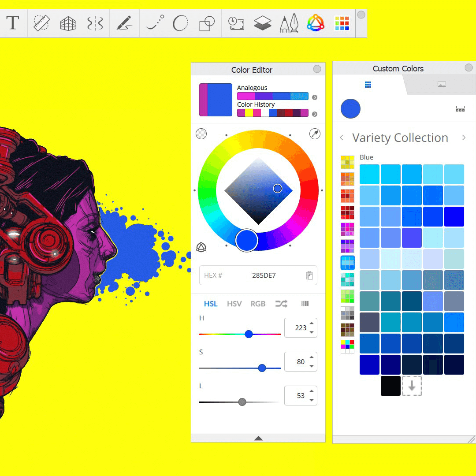Go to previous collection with left chevron

[x=342, y=138]
